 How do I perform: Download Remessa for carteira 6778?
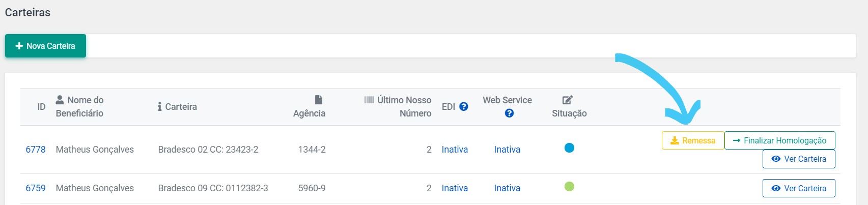pyautogui.click(x=693, y=140)
